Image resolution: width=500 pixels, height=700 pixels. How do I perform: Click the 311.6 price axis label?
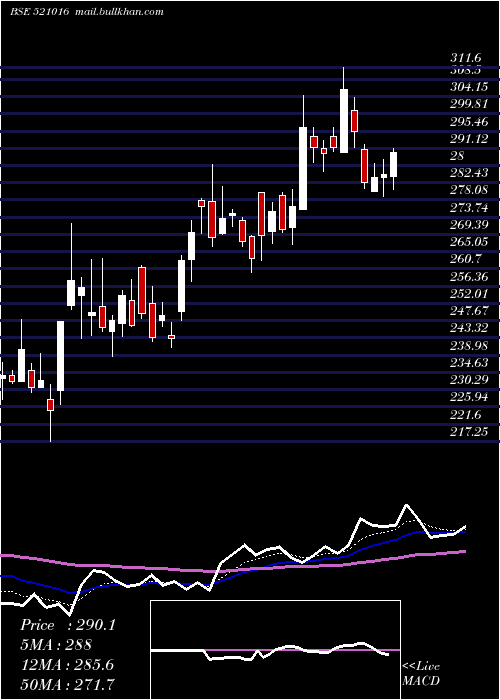pos(466,58)
